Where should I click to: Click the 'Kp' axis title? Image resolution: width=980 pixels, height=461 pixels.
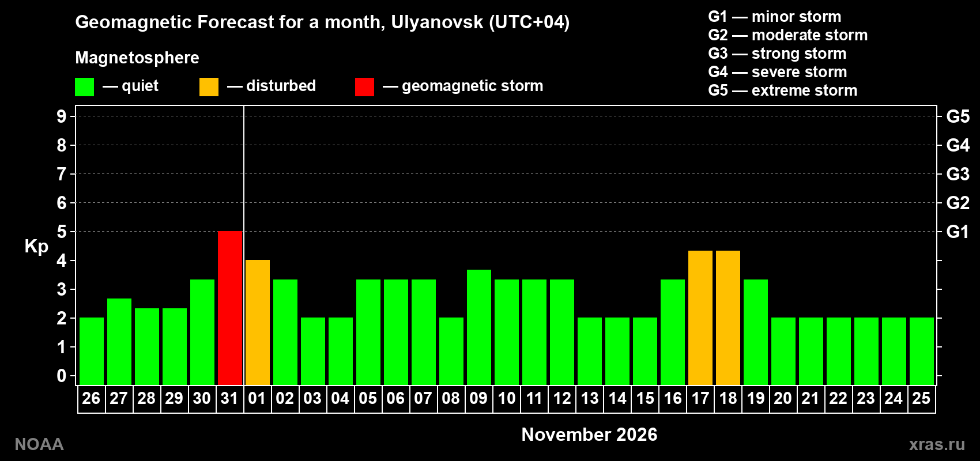(x=36, y=247)
